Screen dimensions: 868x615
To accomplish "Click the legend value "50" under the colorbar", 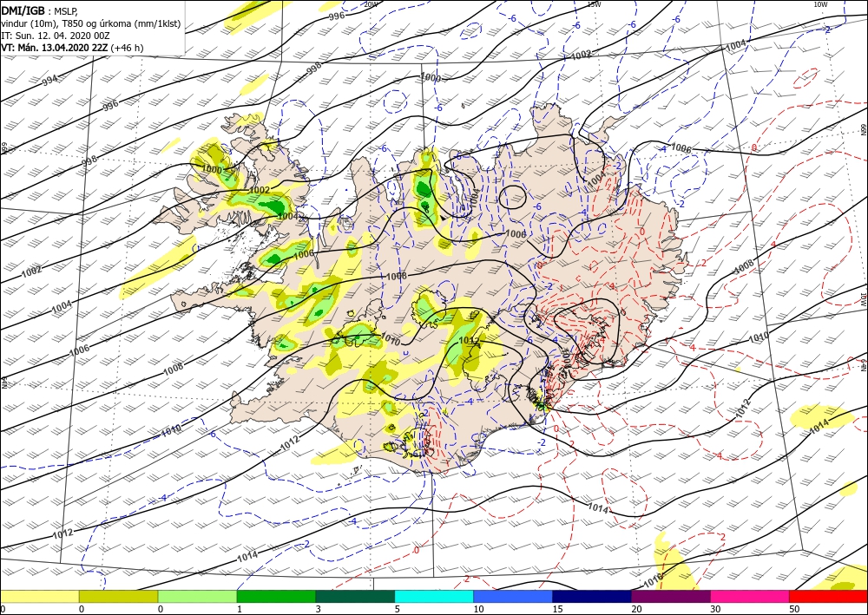I will pyautogui.click(x=794, y=609).
